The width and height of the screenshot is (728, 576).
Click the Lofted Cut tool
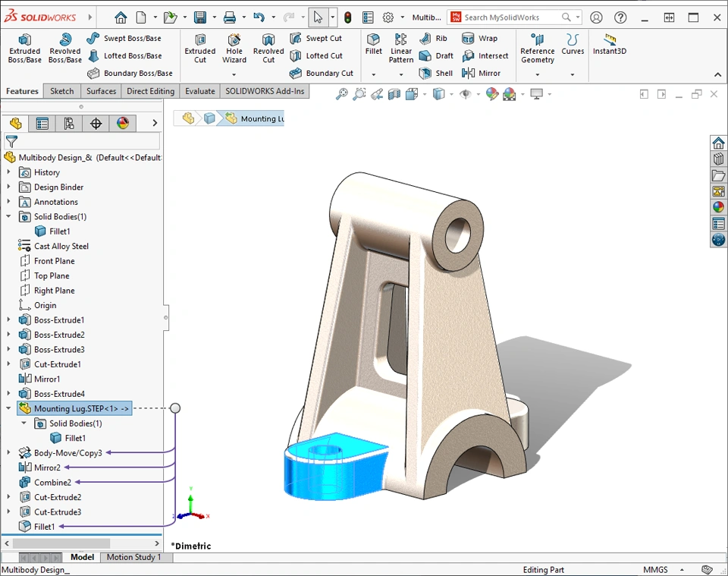pyautogui.click(x=316, y=55)
